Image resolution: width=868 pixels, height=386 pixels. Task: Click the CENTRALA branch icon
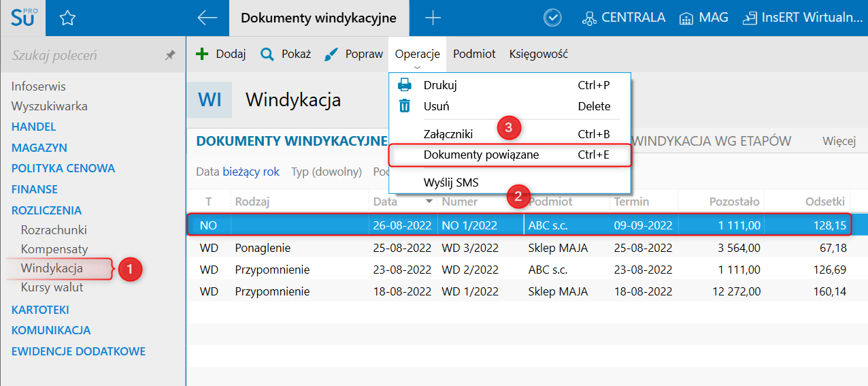(589, 18)
